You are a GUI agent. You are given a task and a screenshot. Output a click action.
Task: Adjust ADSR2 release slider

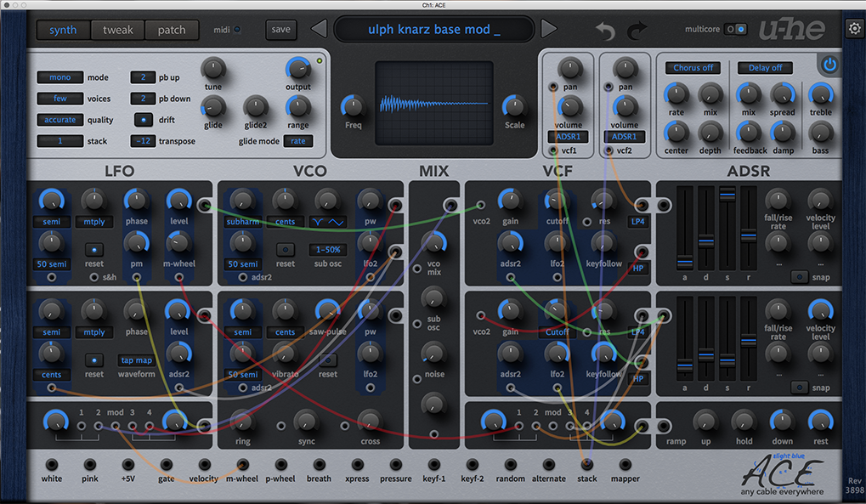[749, 340]
